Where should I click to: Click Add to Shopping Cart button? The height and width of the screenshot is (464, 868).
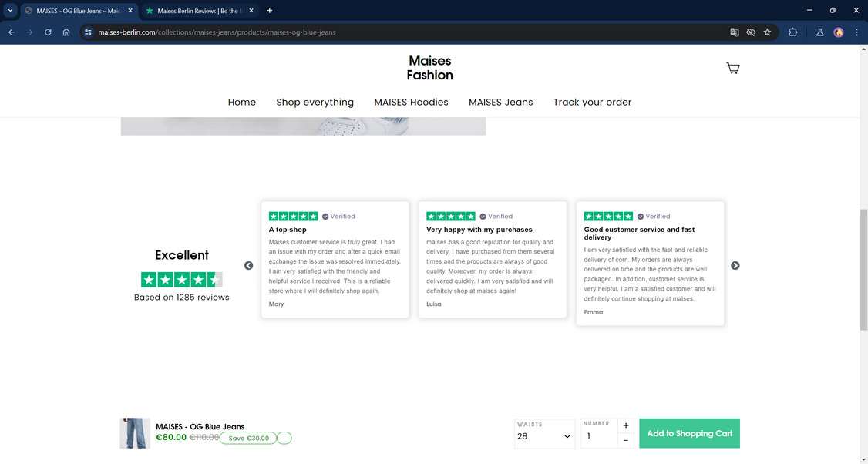pos(689,433)
